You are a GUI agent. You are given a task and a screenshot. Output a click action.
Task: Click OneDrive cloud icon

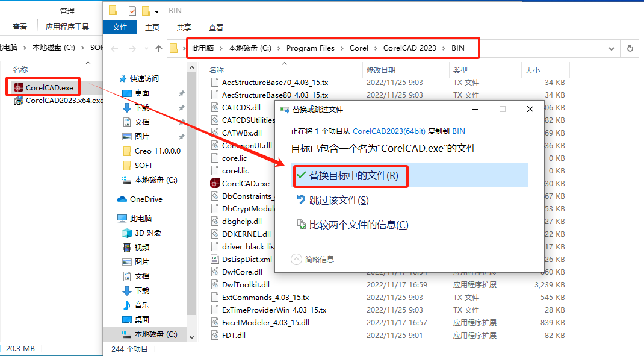[122, 199]
